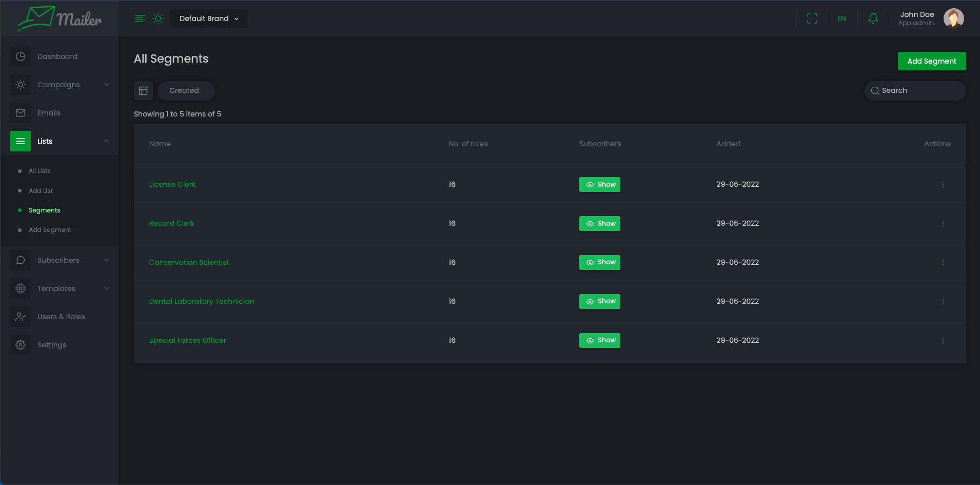The height and width of the screenshot is (485, 980).
Task: Open the column view layout icon
Action: 143,91
